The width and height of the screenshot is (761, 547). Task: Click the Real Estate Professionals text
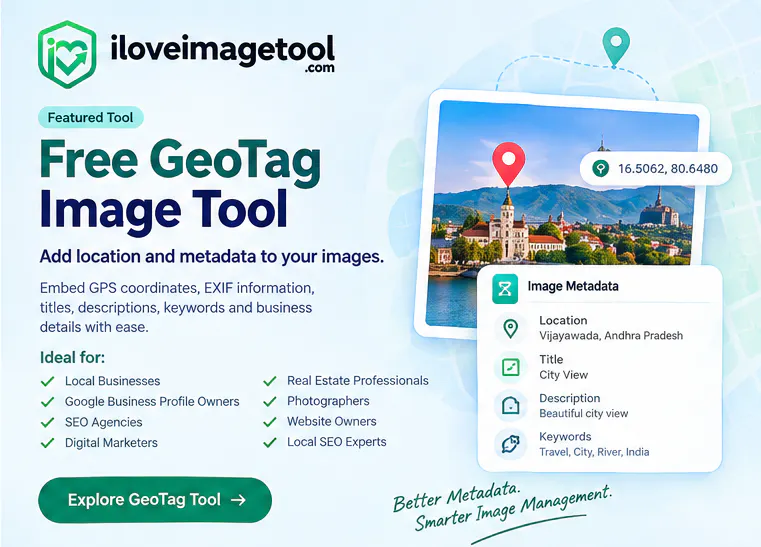tap(358, 381)
